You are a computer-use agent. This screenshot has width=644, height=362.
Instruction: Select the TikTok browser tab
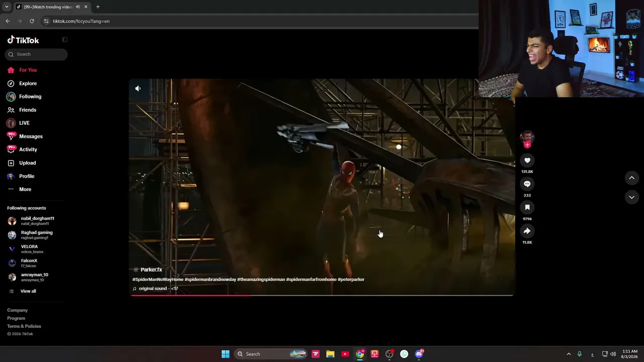[x=51, y=7]
